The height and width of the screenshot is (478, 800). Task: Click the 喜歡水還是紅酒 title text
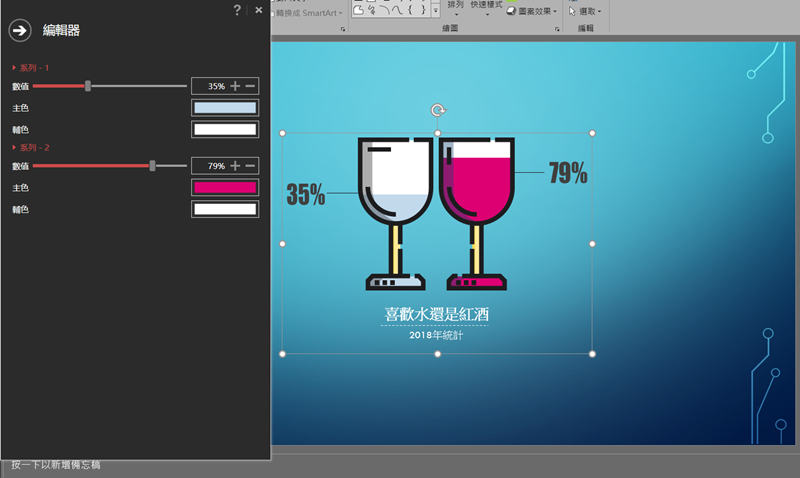click(436, 314)
